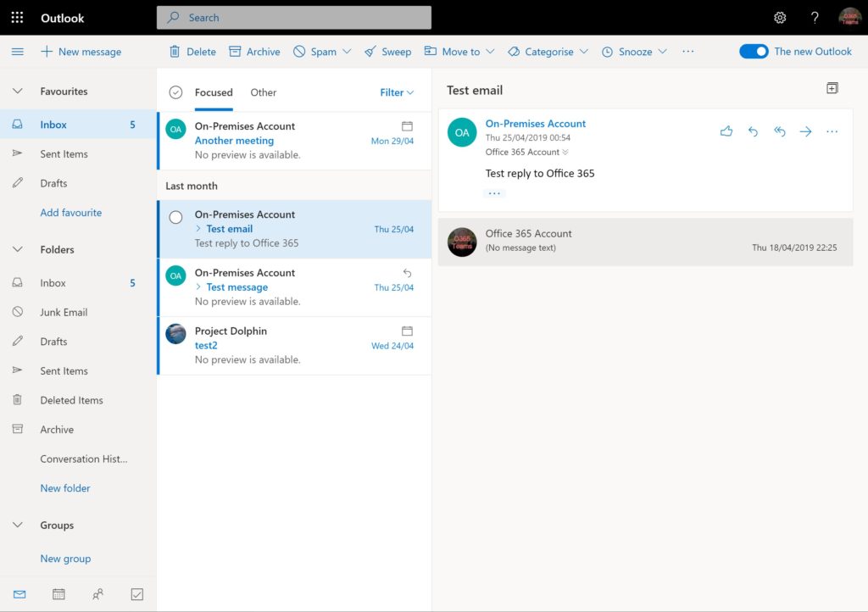
Task: Open the Filter dropdown
Action: click(x=397, y=92)
